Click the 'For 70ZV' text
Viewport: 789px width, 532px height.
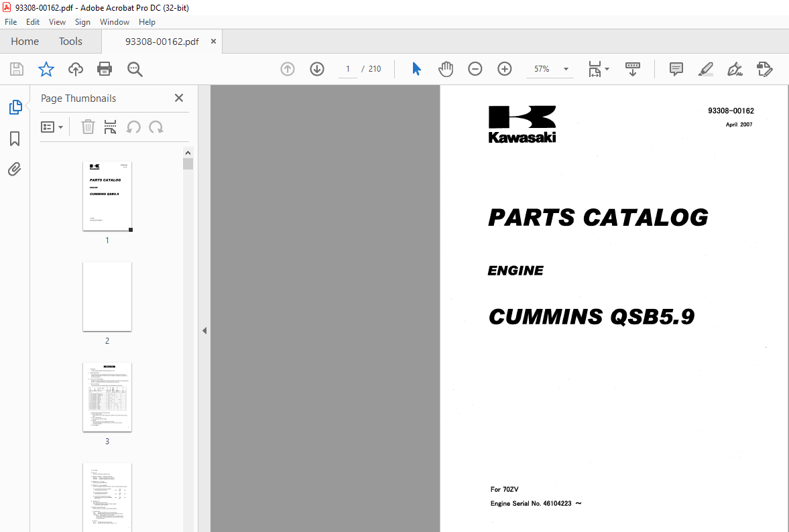click(504, 489)
